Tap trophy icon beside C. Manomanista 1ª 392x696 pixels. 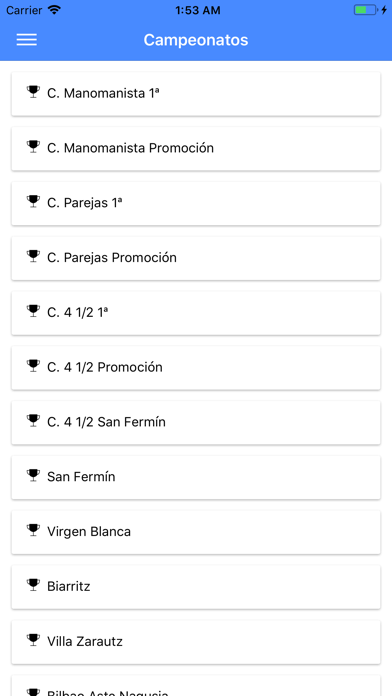click(x=33, y=92)
